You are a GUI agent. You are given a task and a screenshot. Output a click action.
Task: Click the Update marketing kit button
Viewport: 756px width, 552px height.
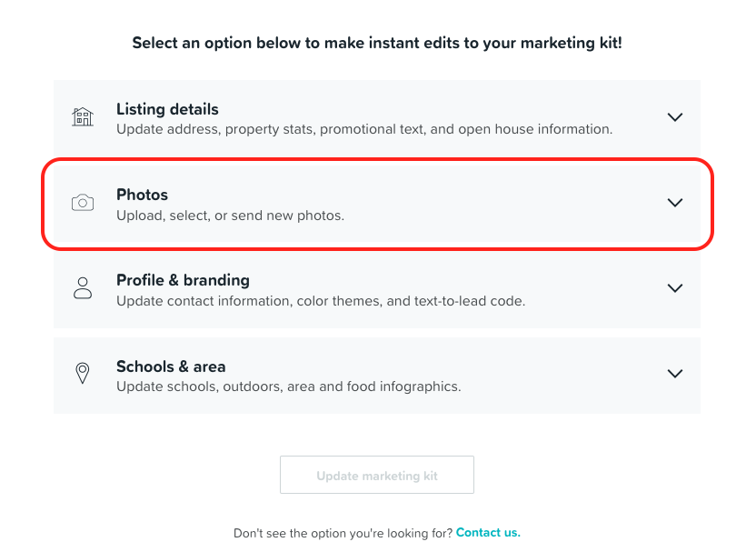(x=377, y=475)
